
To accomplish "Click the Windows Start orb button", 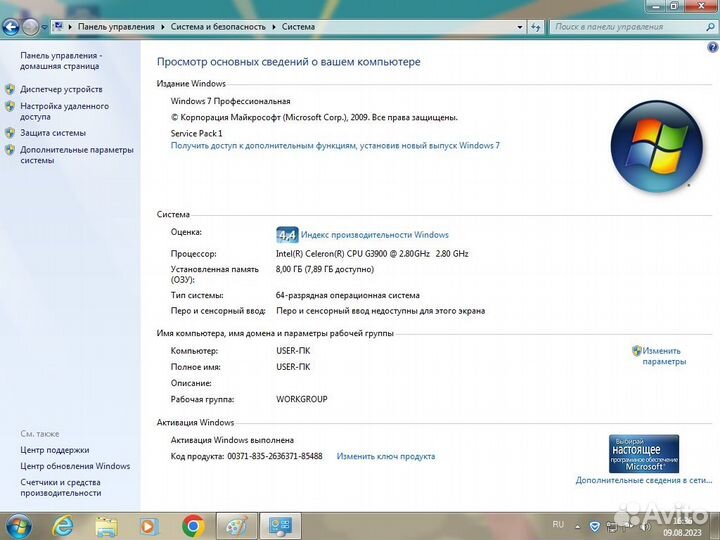I will coord(19,525).
